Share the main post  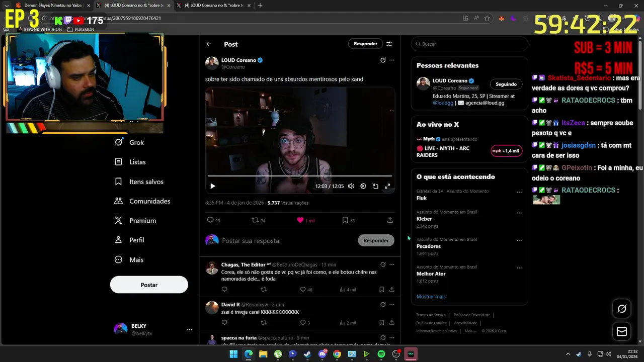tap(390, 220)
